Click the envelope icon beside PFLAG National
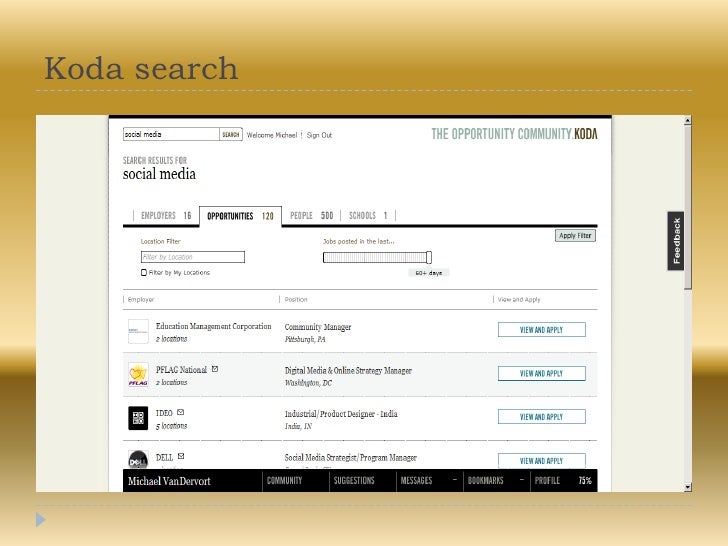Screen dimensions: 728x546 (x=215, y=369)
